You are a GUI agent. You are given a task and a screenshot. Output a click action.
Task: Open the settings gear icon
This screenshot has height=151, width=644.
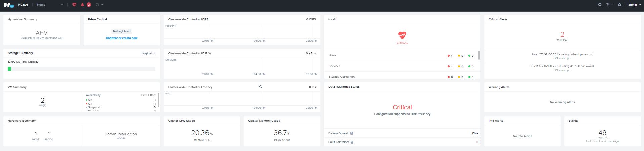coord(619,5)
